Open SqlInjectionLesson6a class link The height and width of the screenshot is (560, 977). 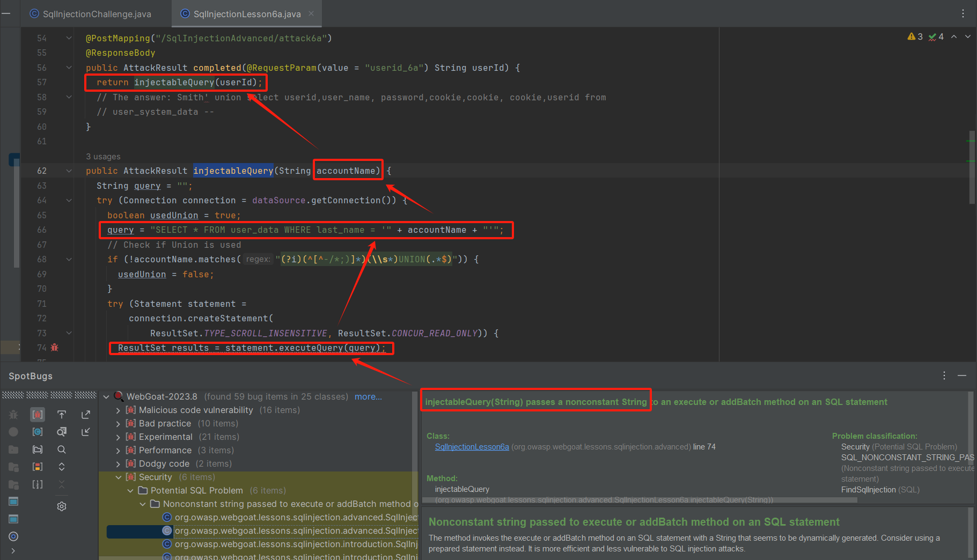pyautogui.click(x=472, y=447)
